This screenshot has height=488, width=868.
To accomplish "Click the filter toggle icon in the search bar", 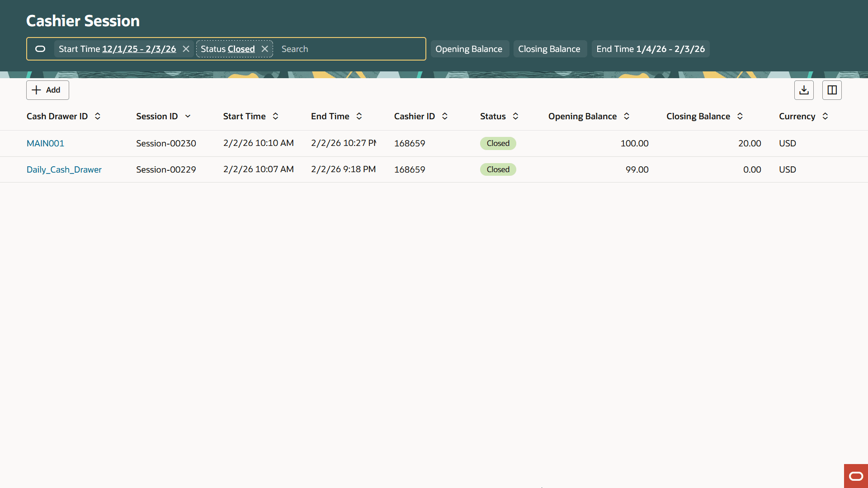I will pyautogui.click(x=40, y=49).
